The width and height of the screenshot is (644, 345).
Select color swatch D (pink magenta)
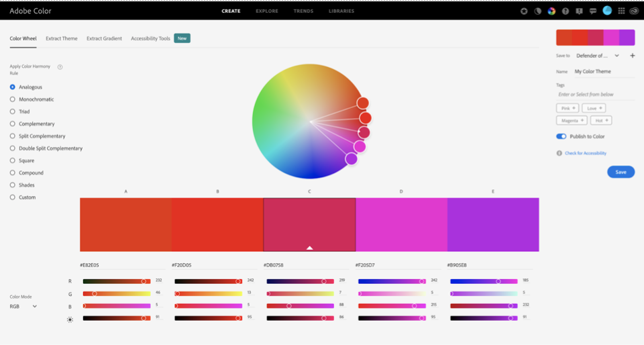[401, 225]
